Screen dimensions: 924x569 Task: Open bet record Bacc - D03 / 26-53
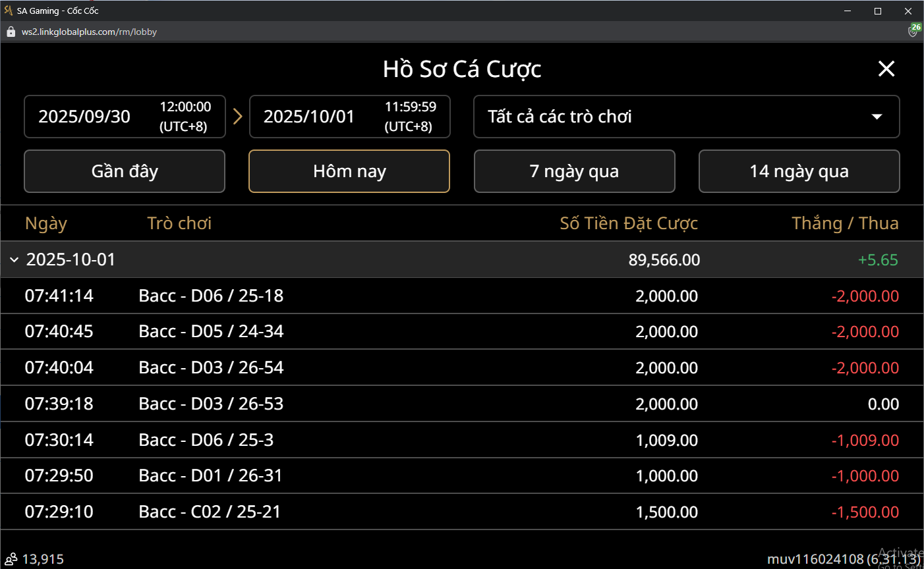click(x=211, y=404)
